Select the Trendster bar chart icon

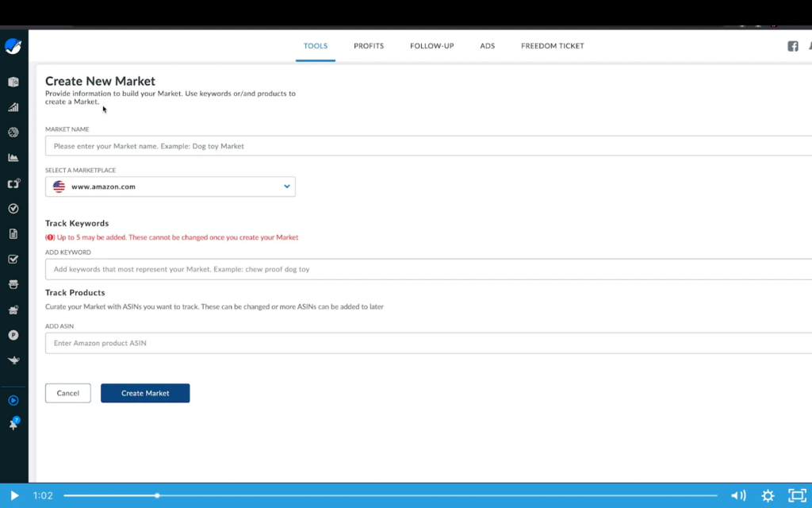[x=13, y=106]
